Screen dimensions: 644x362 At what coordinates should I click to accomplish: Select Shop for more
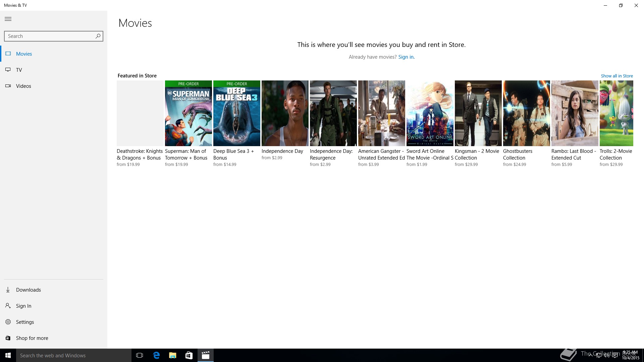pyautogui.click(x=54, y=338)
